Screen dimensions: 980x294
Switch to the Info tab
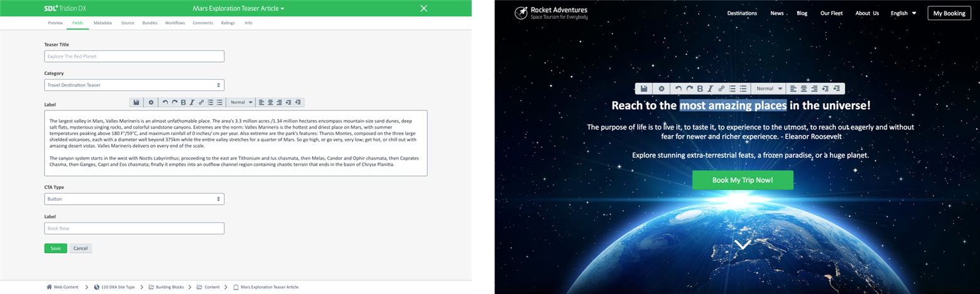click(x=249, y=23)
